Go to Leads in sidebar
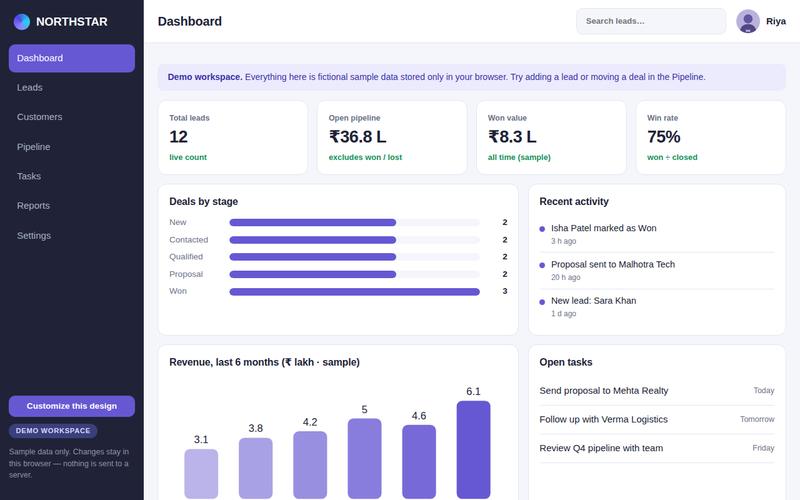The image size is (800, 500). [x=72, y=88]
